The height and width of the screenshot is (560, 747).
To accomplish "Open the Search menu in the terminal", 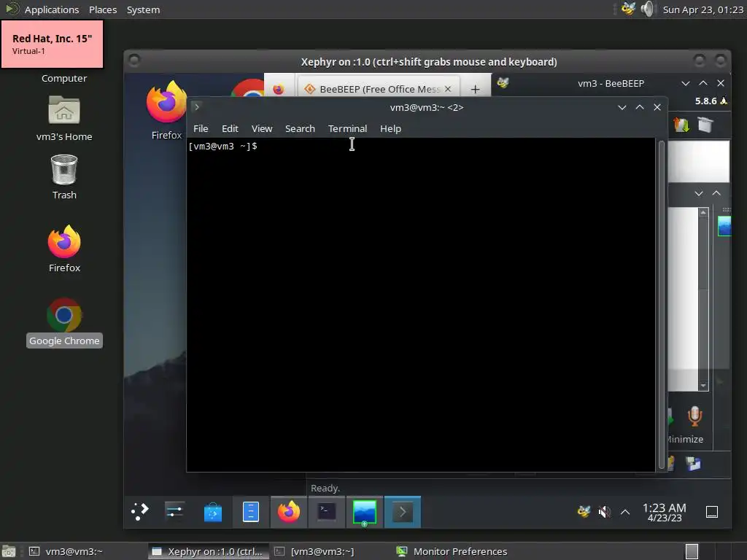I will (300, 128).
